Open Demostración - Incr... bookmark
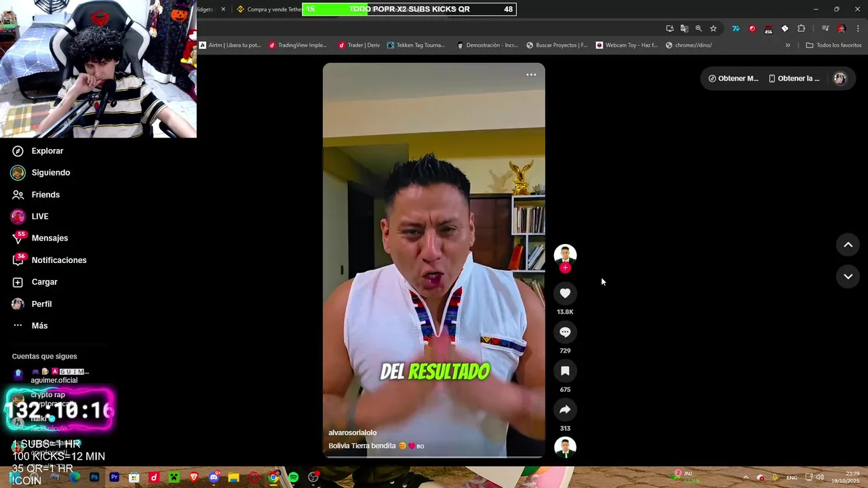Image resolution: width=868 pixels, height=488 pixels. coord(487,45)
